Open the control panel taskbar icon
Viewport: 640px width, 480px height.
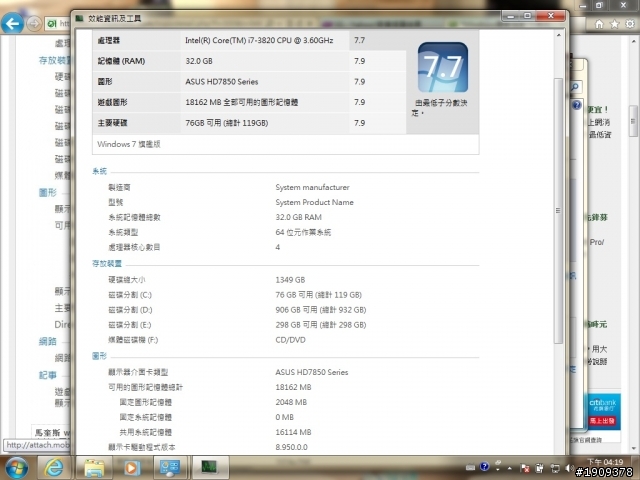169,468
